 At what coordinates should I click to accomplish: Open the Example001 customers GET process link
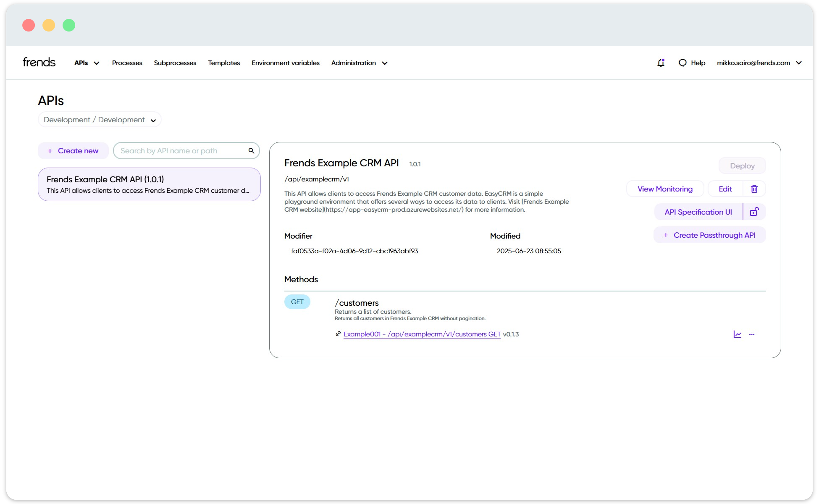click(422, 334)
